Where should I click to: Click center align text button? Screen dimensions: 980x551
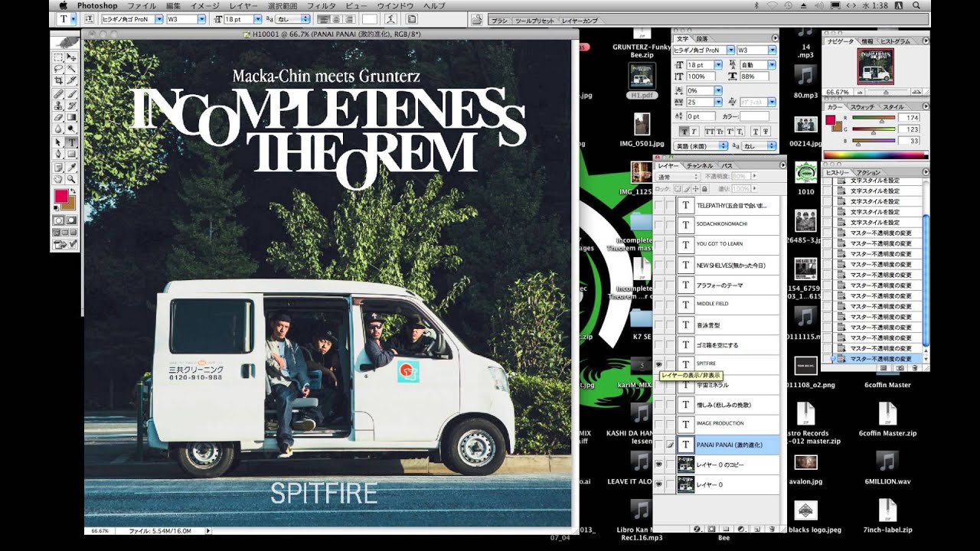click(335, 18)
